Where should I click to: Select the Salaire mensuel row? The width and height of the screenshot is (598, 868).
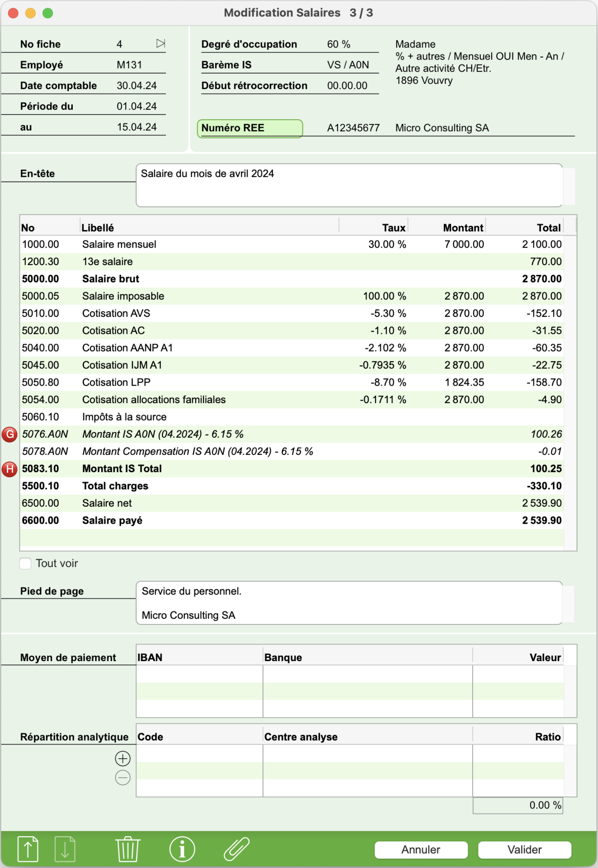292,244
